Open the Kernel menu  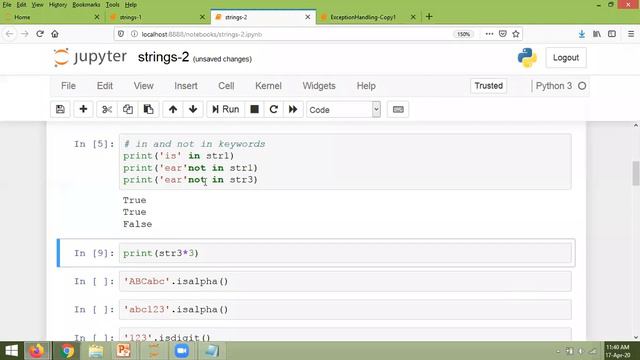(x=268, y=86)
